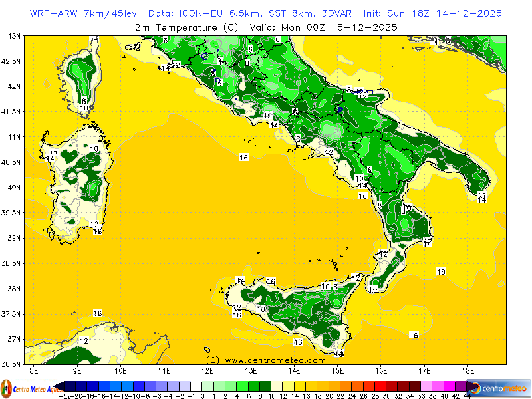The image size is (532, 399).
Task: Click the Centro Meteo Aquilano logo
Action: pyautogui.click(x=28, y=388)
